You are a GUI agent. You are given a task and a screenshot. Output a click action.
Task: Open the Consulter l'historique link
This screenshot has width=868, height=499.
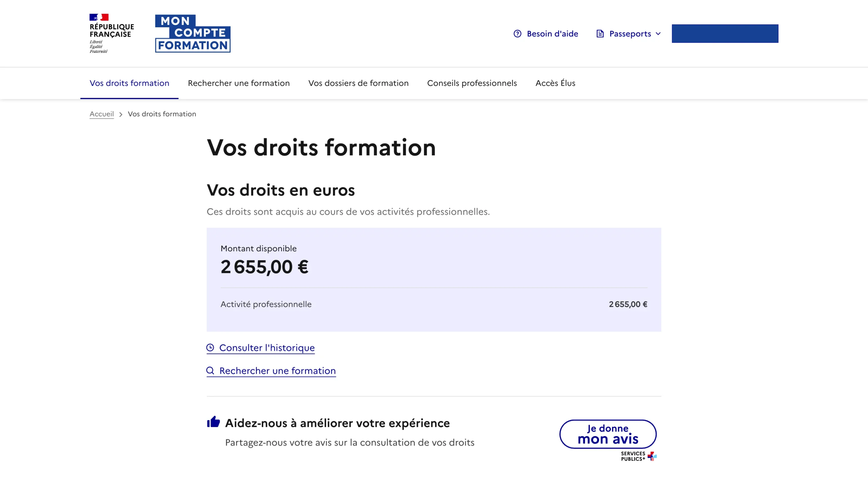(x=267, y=347)
